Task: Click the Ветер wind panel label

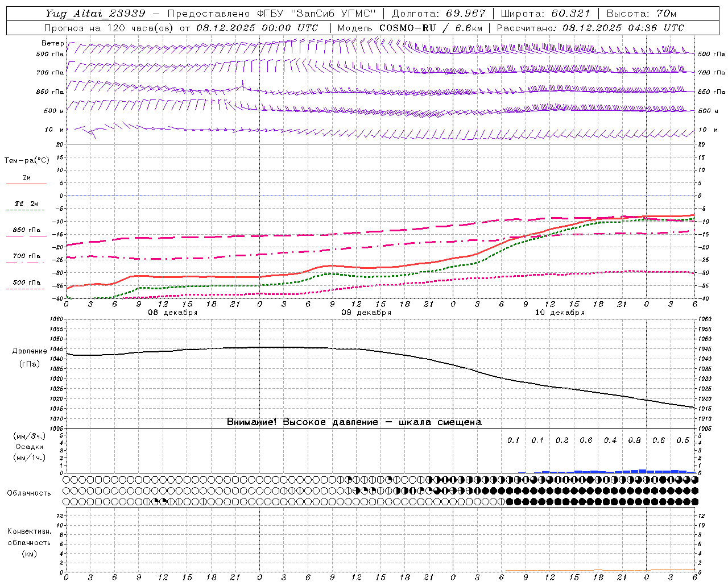Action: coord(52,43)
